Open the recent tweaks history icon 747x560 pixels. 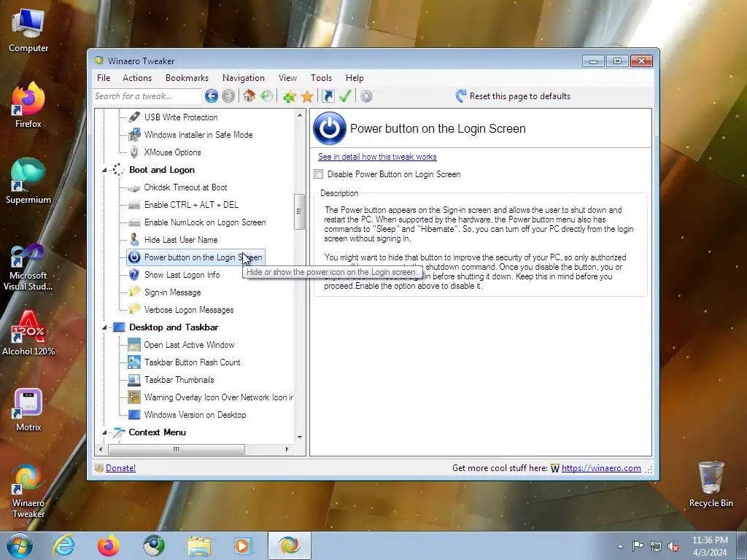267,96
